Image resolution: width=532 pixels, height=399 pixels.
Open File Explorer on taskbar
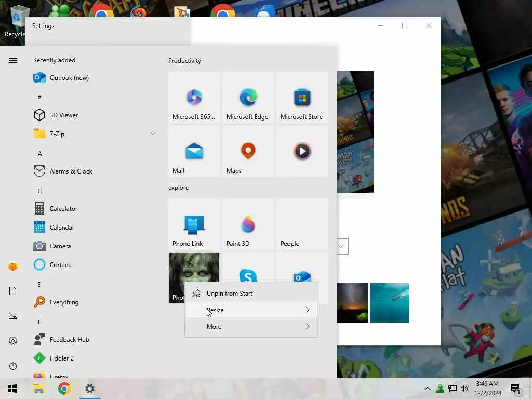(38, 389)
